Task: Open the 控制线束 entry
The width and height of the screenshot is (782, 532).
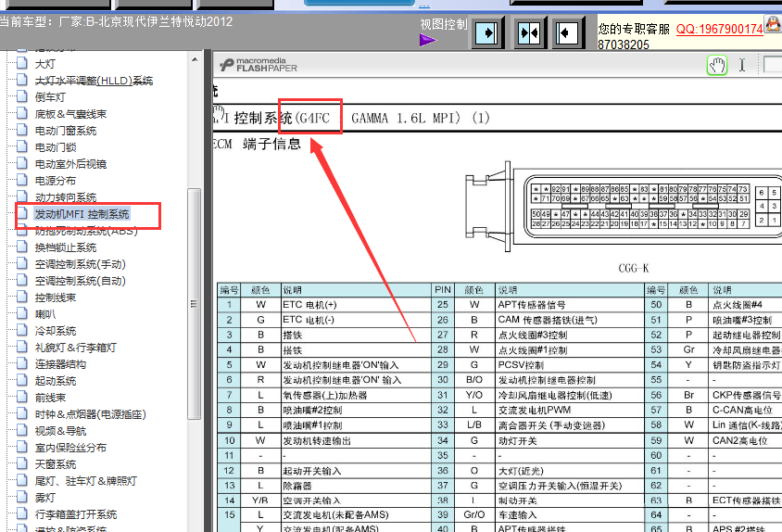Action: tap(56, 298)
